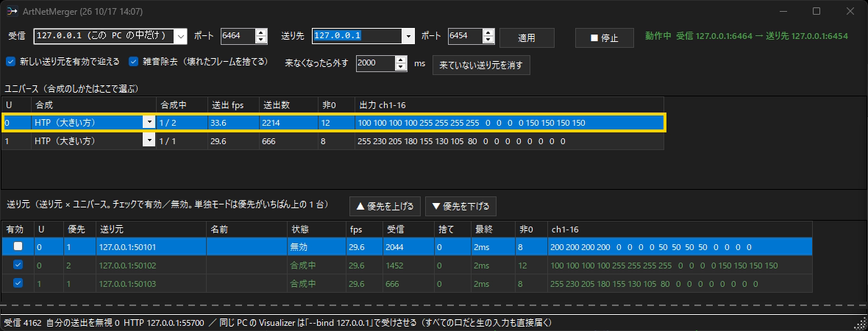Click the window resize grip in status bar
The width and height of the screenshot is (868, 331).
(x=861, y=324)
